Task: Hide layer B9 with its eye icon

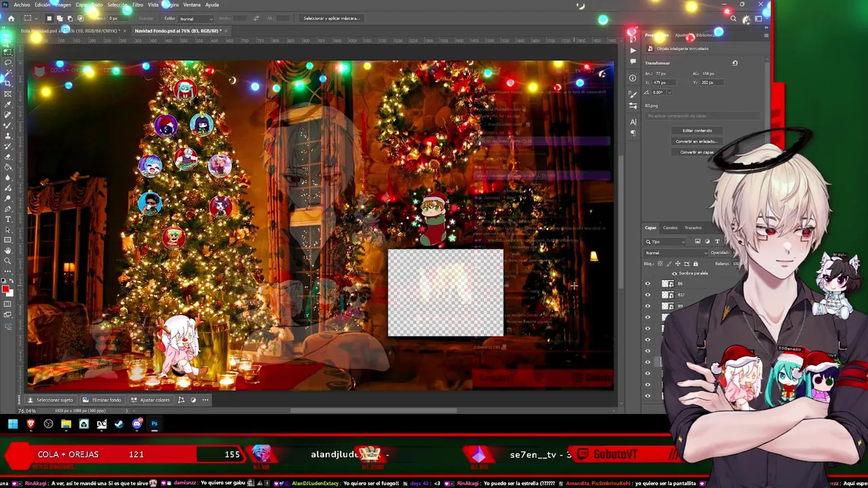Action: click(648, 306)
